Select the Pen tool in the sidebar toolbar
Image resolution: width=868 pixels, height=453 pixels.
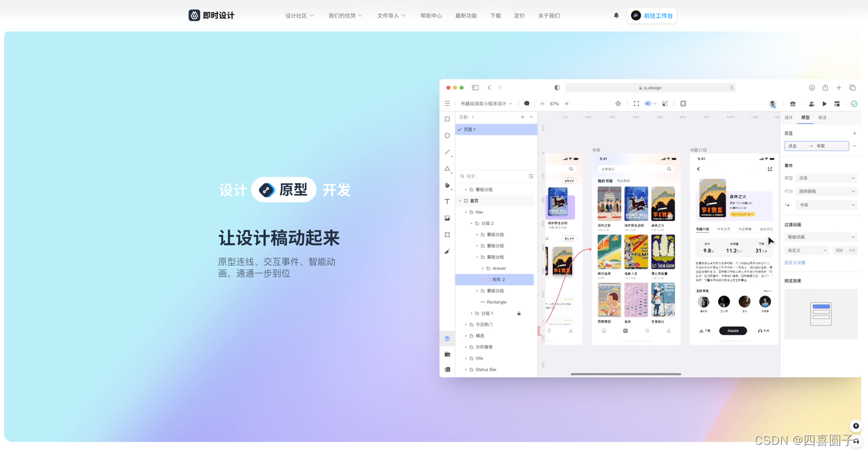tap(447, 185)
